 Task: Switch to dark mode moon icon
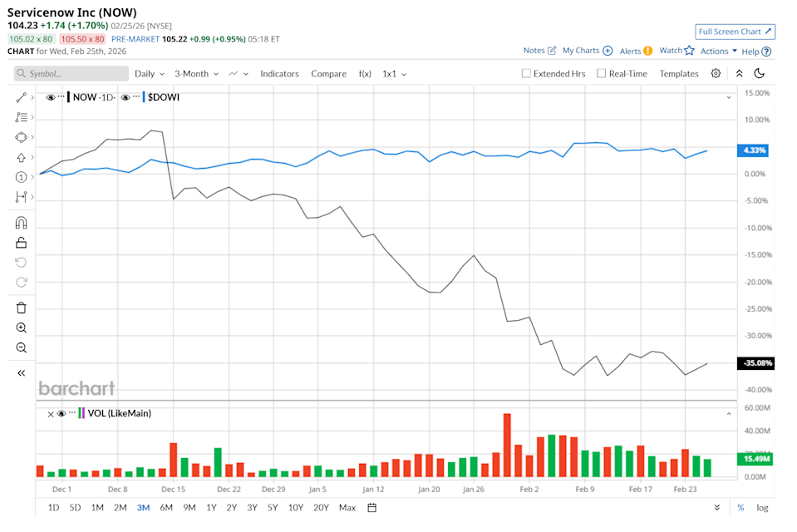pos(760,73)
